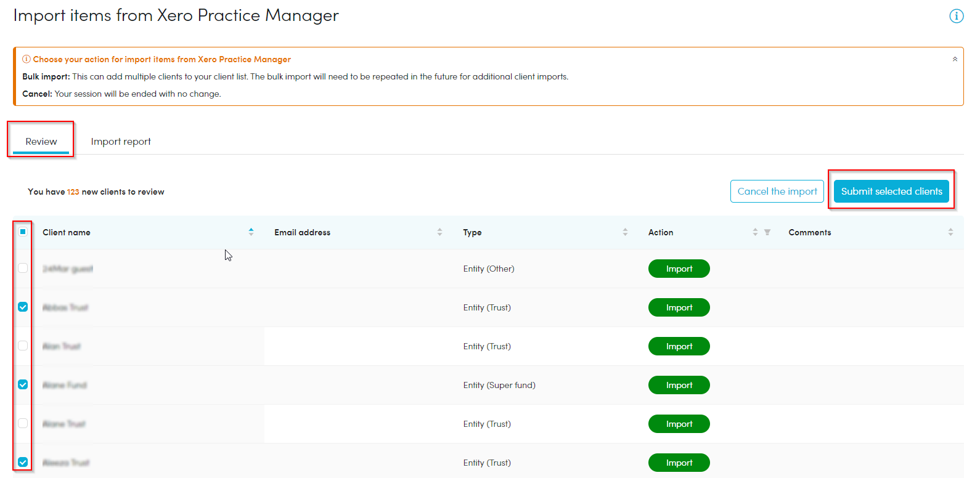Sort the table by Client name

tap(251, 232)
